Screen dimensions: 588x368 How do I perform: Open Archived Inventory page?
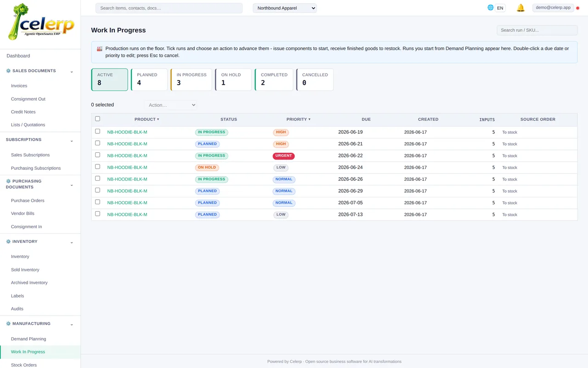click(29, 283)
